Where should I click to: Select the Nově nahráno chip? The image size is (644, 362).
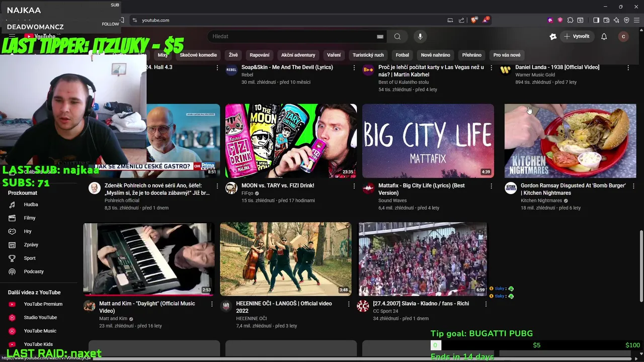pos(436,55)
